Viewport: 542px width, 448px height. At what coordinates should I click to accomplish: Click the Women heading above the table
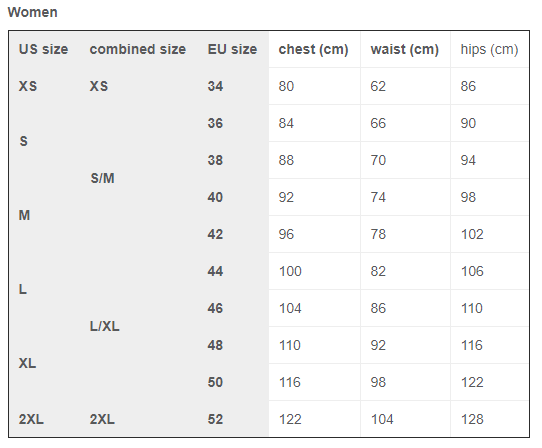[x=32, y=12]
